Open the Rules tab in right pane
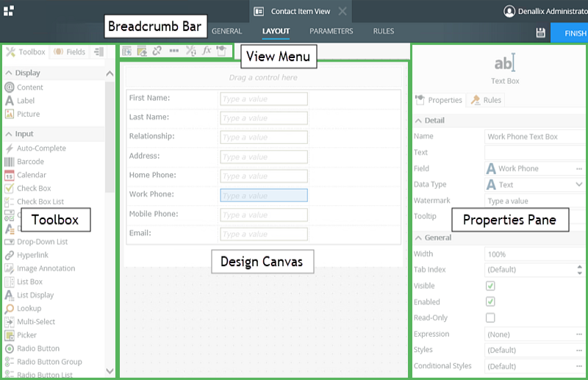This screenshot has width=588, height=380. [x=487, y=100]
